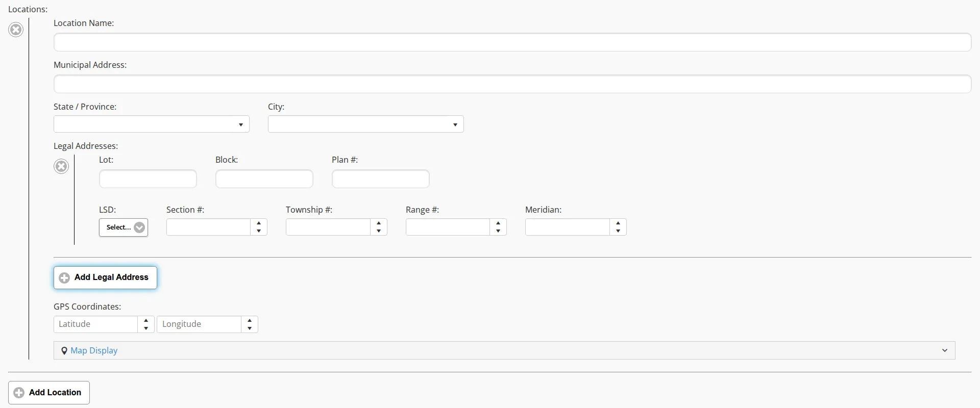This screenshot has width=980, height=408.
Task: Increase the Township # value
Action: click(x=379, y=223)
